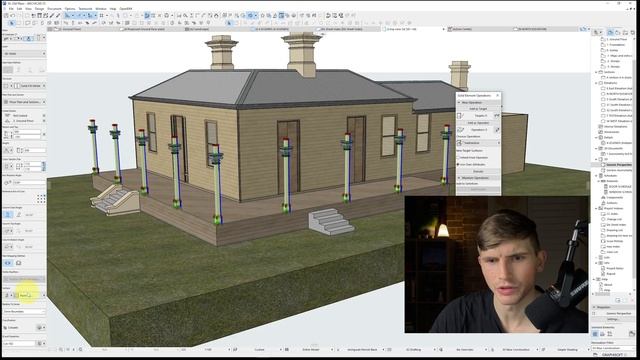Click the Layout Book icon atop the Navigator
Screen dimensions: 640x360
click(625, 32)
